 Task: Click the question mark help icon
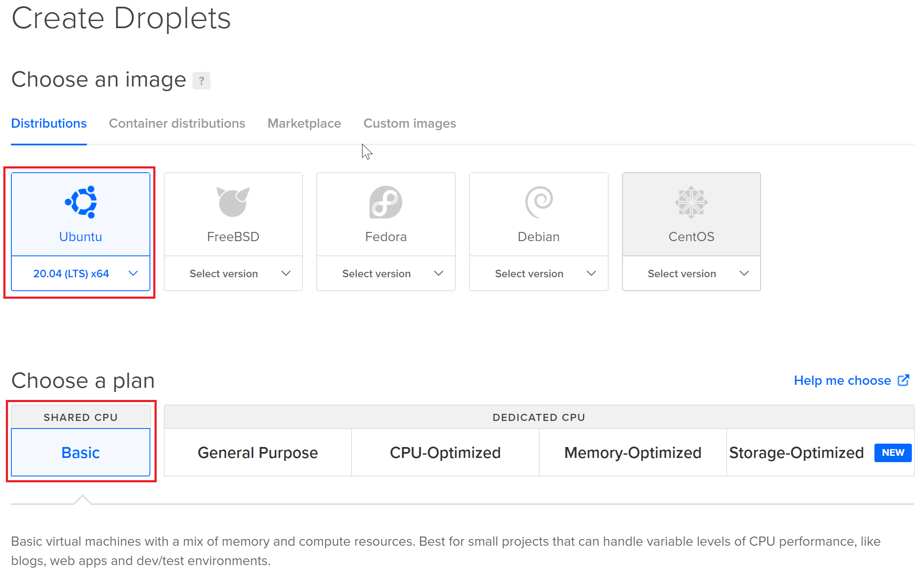click(201, 81)
